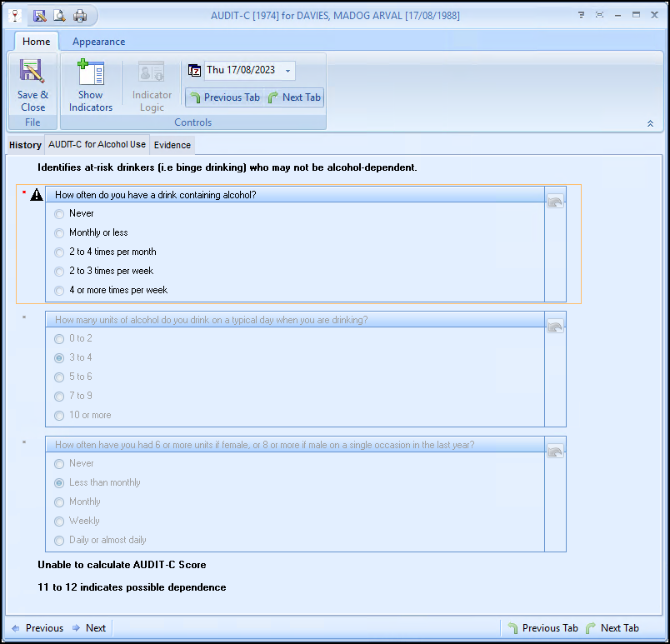Open the date dropdown showing Thu 17/08/2023
The width and height of the screenshot is (670, 644).
[287, 71]
